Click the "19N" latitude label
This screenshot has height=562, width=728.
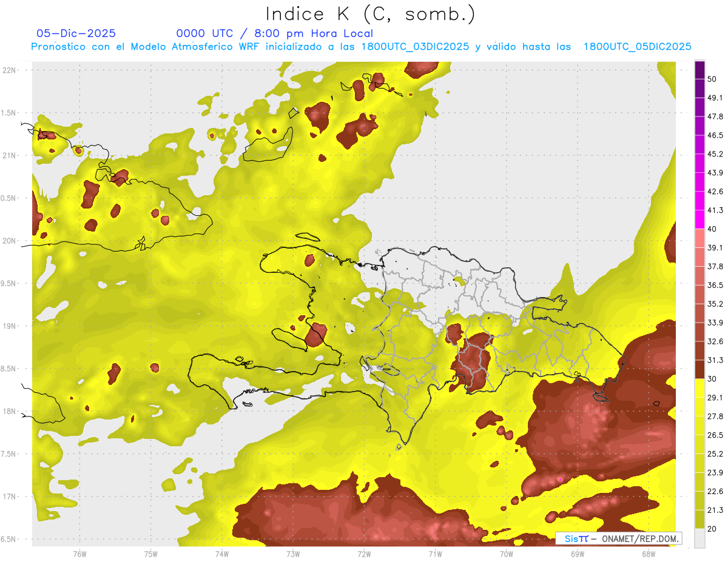[x=10, y=326]
